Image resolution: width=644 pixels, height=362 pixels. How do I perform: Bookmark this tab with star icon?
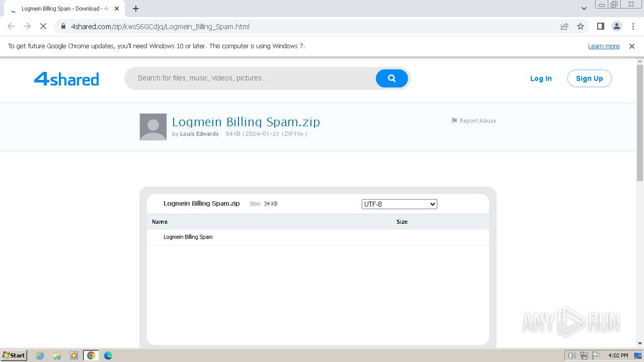click(x=581, y=26)
